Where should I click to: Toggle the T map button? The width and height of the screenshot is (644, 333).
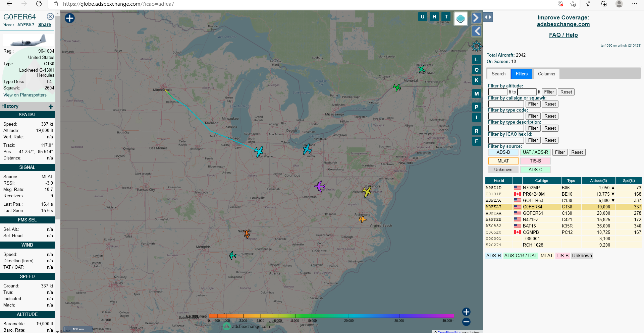[446, 16]
